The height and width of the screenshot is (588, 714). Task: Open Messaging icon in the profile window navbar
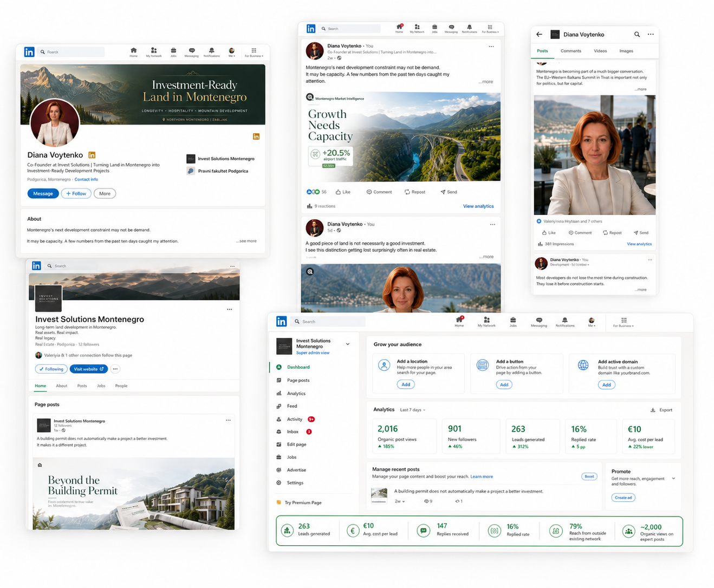(191, 52)
